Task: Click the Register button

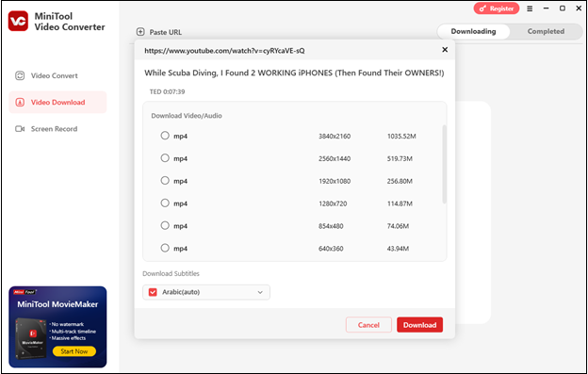Action: pyautogui.click(x=496, y=8)
